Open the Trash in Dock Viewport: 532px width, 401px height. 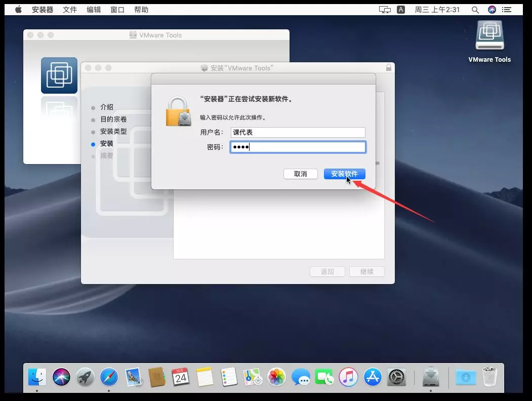coord(489,377)
